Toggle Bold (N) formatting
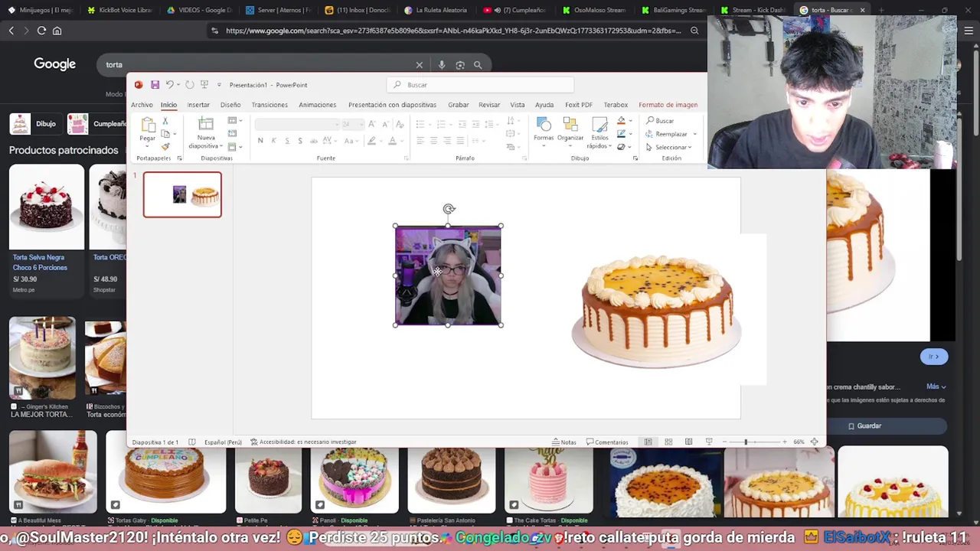 [x=260, y=141]
